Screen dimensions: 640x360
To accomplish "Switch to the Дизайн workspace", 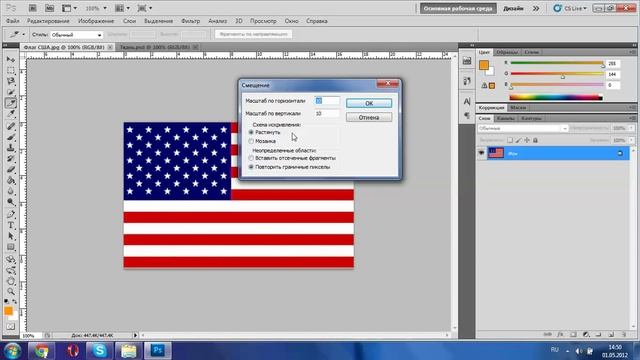I will coord(513,8).
